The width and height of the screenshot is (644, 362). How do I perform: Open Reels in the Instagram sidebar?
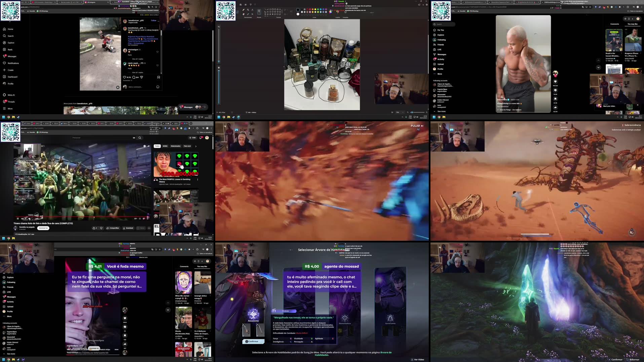[x=11, y=50]
